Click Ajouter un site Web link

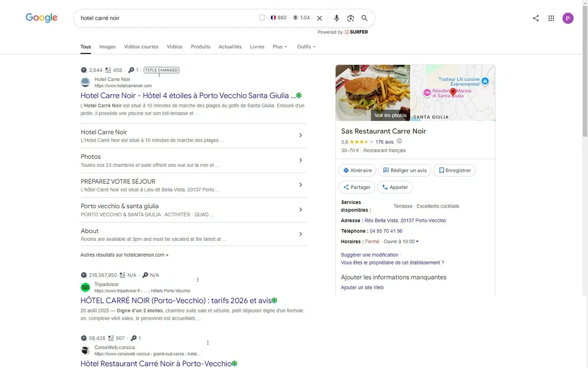(362, 288)
